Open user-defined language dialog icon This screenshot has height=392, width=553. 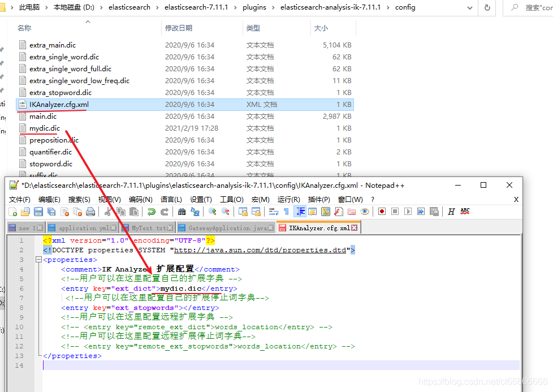point(313,212)
